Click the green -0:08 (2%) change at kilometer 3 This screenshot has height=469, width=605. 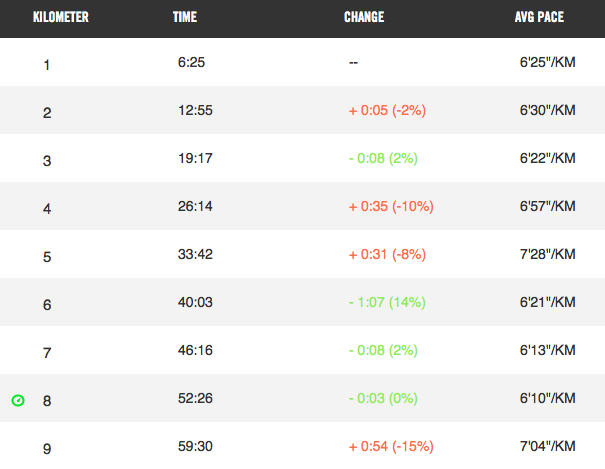tap(385, 159)
